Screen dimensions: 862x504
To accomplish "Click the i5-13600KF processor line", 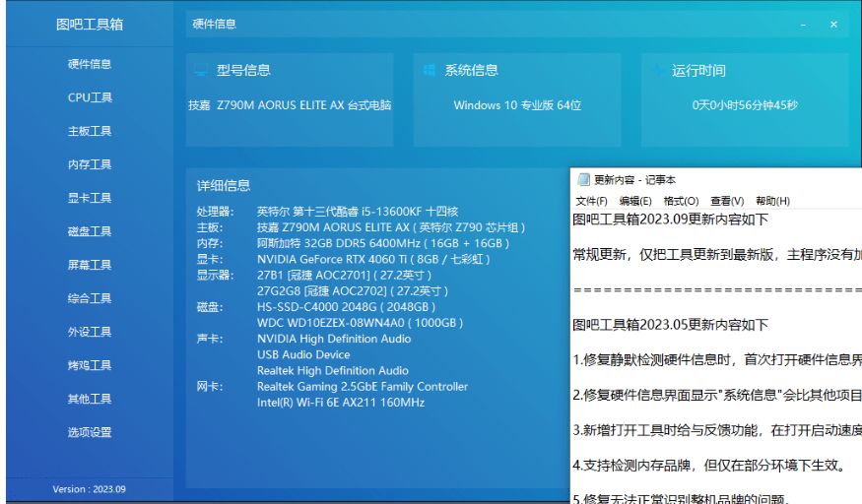I will point(358,212).
